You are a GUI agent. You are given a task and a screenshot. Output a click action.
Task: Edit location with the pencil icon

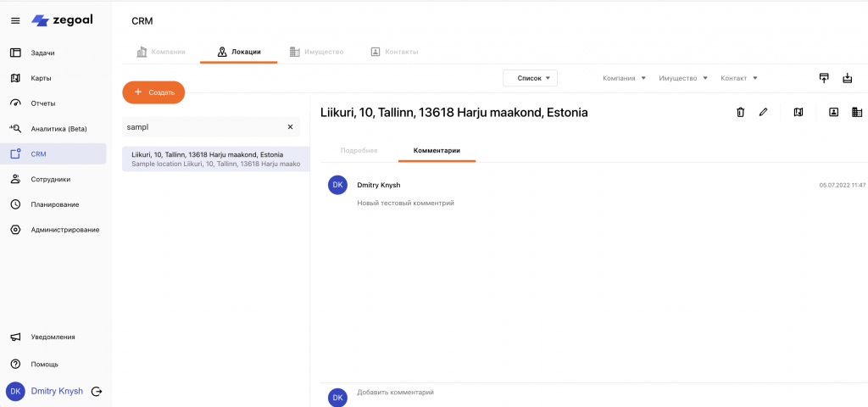763,112
